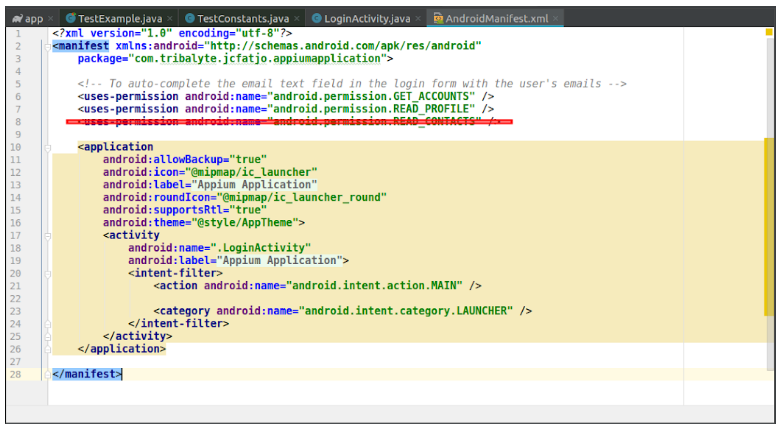This screenshot has height=432, width=782.
Task: Click the TestExample.java class icon
Action: (71, 18)
